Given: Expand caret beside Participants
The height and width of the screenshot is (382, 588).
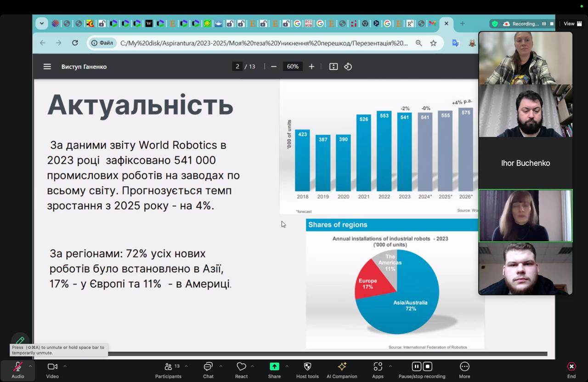Looking at the screenshot, I should click(186, 366).
